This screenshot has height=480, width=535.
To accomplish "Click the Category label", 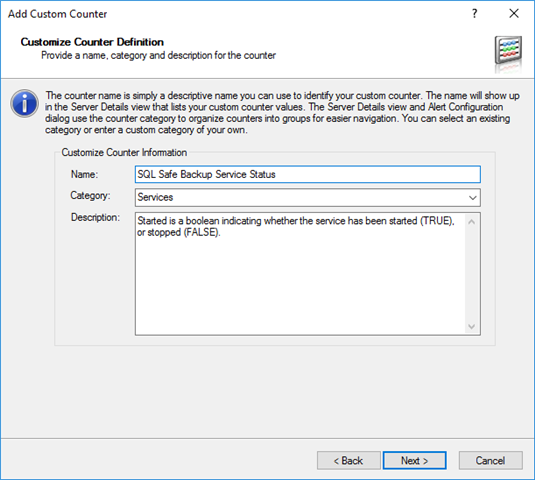I will tap(90, 196).
